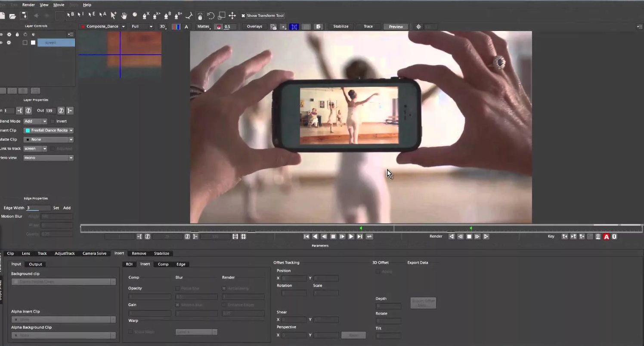Click the Autokey red A icon
Image resolution: width=644 pixels, height=346 pixels.
(x=606, y=237)
